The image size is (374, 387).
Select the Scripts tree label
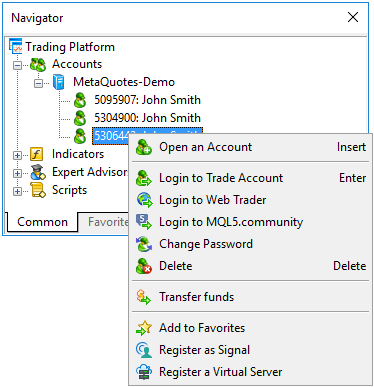(69, 190)
